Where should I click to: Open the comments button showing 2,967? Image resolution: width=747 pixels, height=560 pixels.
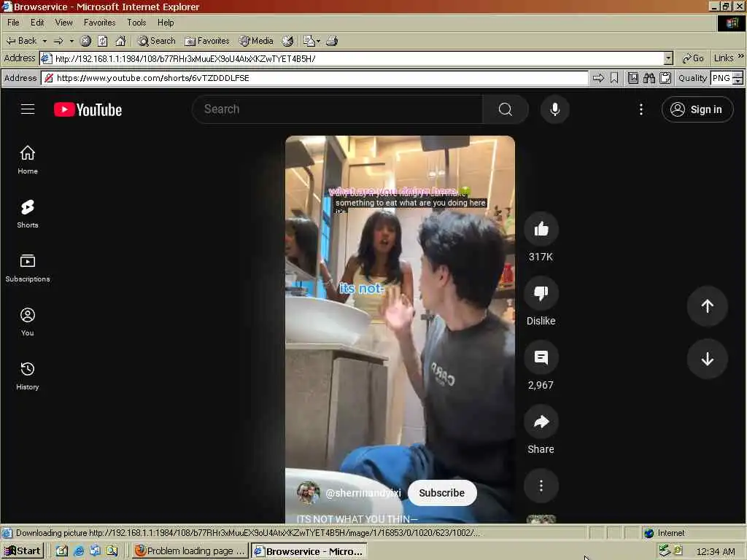click(541, 357)
